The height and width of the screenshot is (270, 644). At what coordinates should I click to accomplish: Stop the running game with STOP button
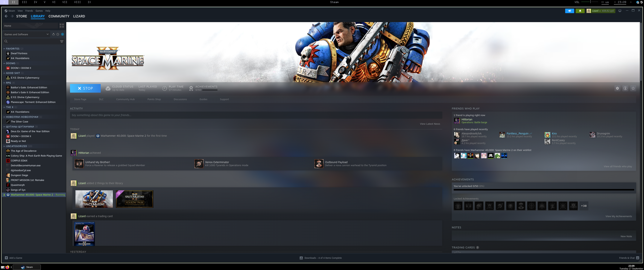[x=85, y=88]
